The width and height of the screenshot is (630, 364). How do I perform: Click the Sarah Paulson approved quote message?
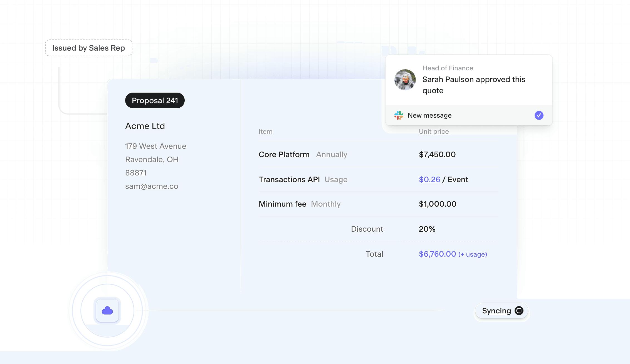(473, 85)
